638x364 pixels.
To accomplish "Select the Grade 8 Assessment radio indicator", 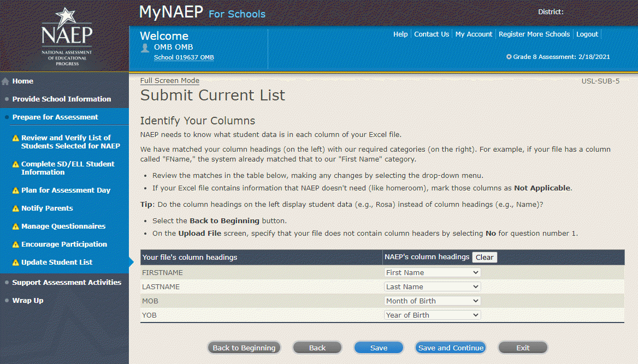I will (x=509, y=57).
